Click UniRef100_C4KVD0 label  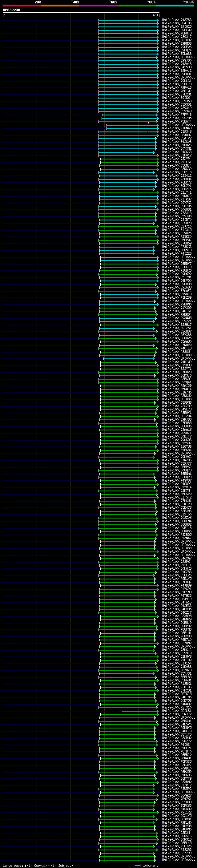pyautogui.click(x=177, y=281)
